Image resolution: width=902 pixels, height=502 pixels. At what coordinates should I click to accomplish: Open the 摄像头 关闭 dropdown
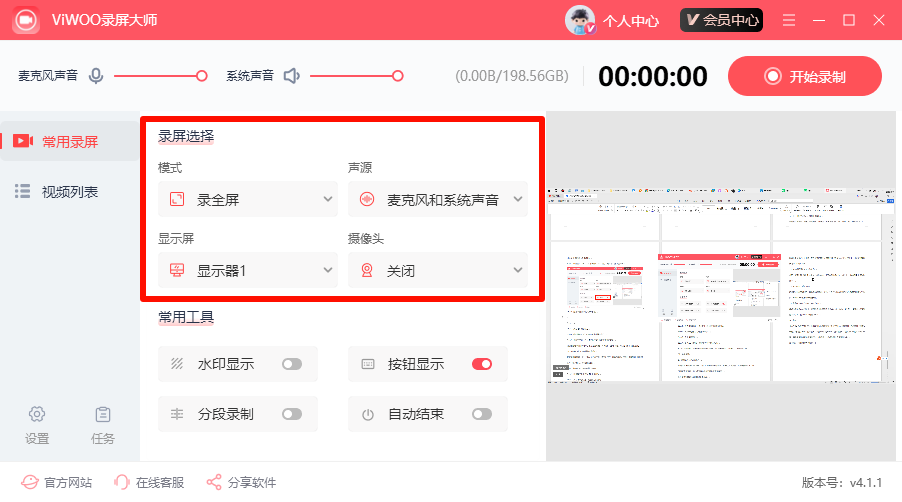438,270
